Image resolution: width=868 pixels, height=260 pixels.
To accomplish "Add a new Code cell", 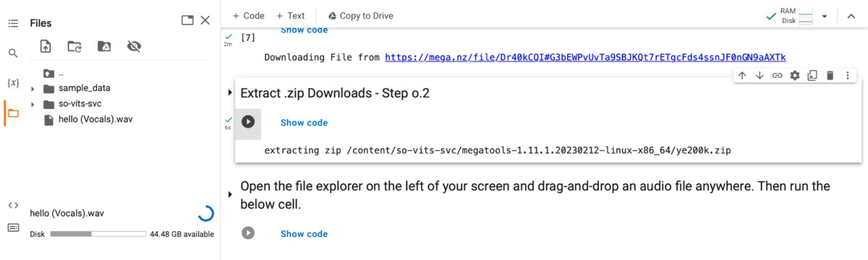I will (248, 16).
